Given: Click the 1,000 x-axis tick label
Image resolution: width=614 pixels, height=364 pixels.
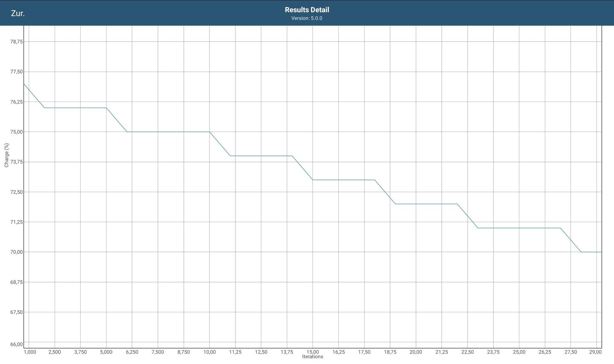Looking at the screenshot, I should click(x=30, y=352).
